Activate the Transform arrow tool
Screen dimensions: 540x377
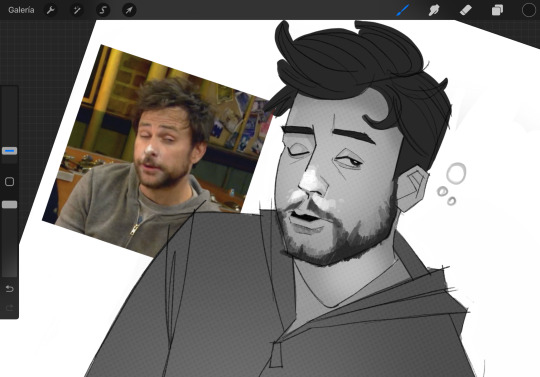pyautogui.click(x=129, y=10)
